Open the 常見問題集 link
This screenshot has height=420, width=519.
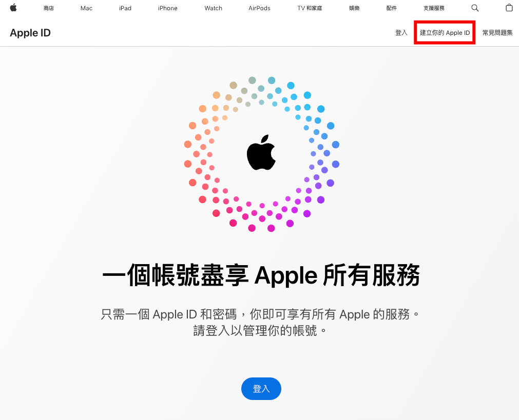point(497,33)
